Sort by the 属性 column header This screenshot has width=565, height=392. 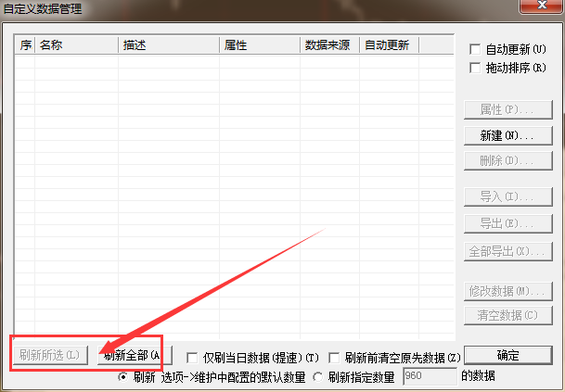260,45
